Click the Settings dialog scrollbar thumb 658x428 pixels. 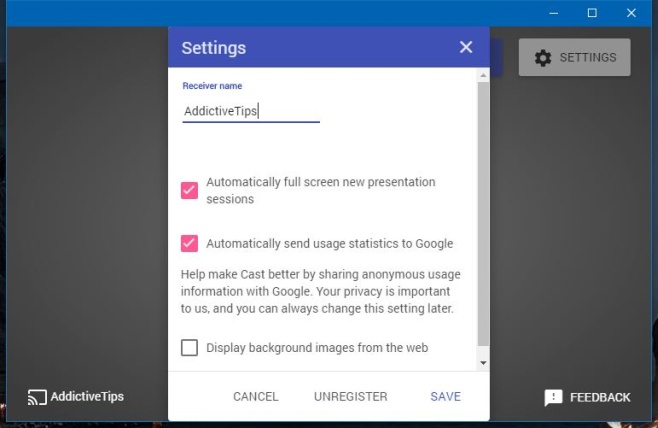click(x=483, y=214)
